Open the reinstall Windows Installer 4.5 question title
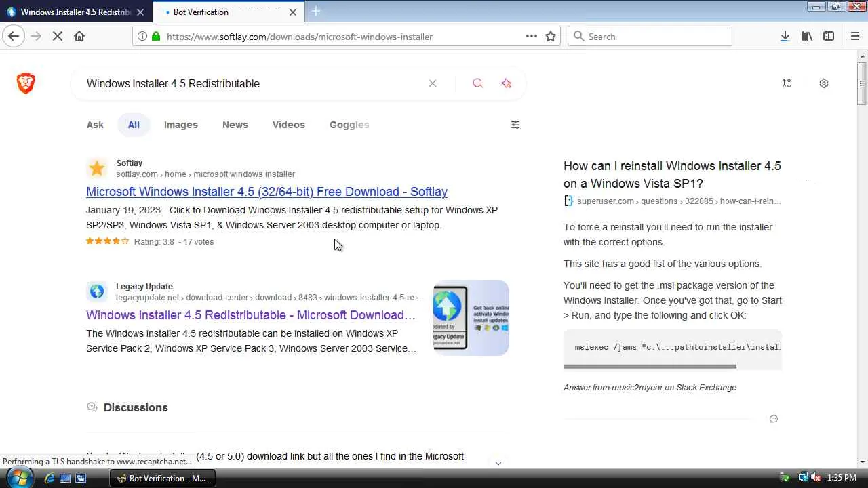The image size is (868, 488). [672, 175]
